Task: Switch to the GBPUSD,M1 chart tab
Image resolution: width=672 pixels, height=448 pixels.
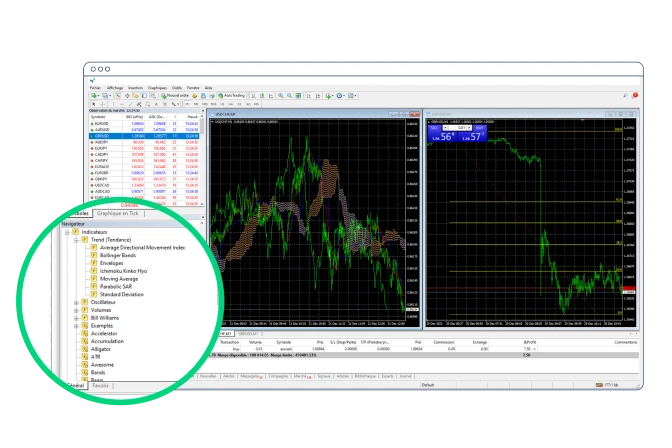Action: (248, 334)
